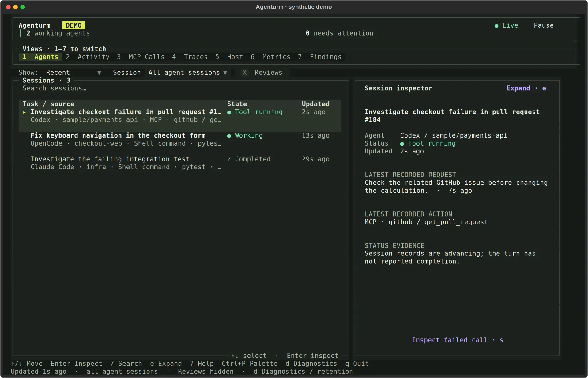588x378 pixels.
Task: Click the '/ Search' footer shortcut
Action: coord(126,364)
